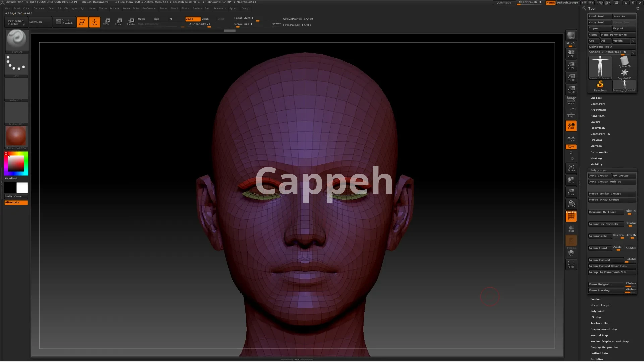The height and width of the screenshot is (362, 644).
Task: Expand the Deformation section
Action: 600,152
